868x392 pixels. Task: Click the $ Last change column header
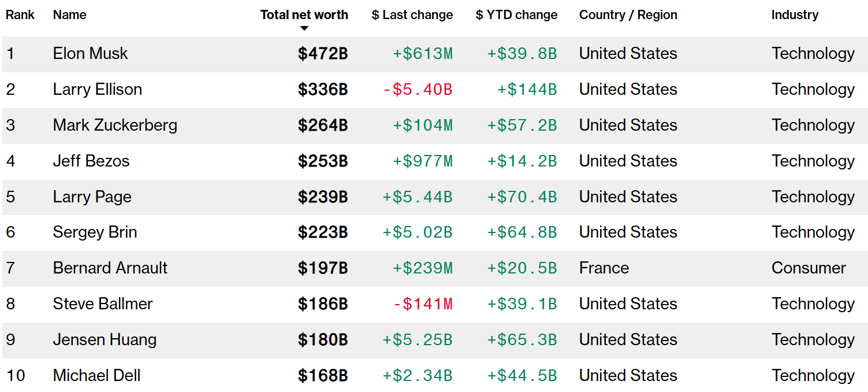click(x=412, y=15)
